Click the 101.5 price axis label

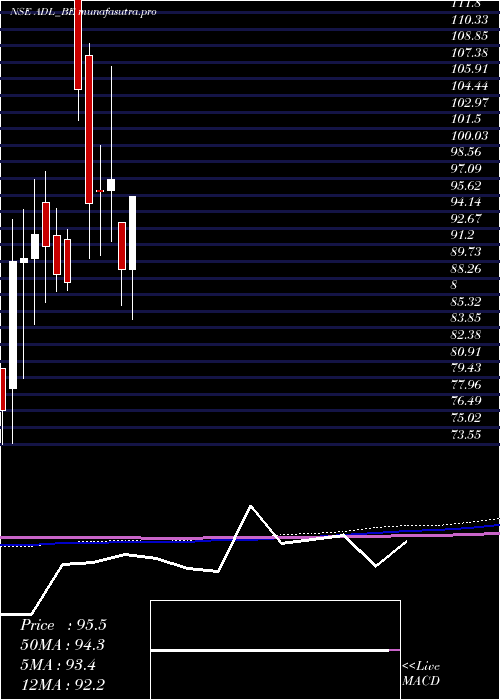point(464,119)
